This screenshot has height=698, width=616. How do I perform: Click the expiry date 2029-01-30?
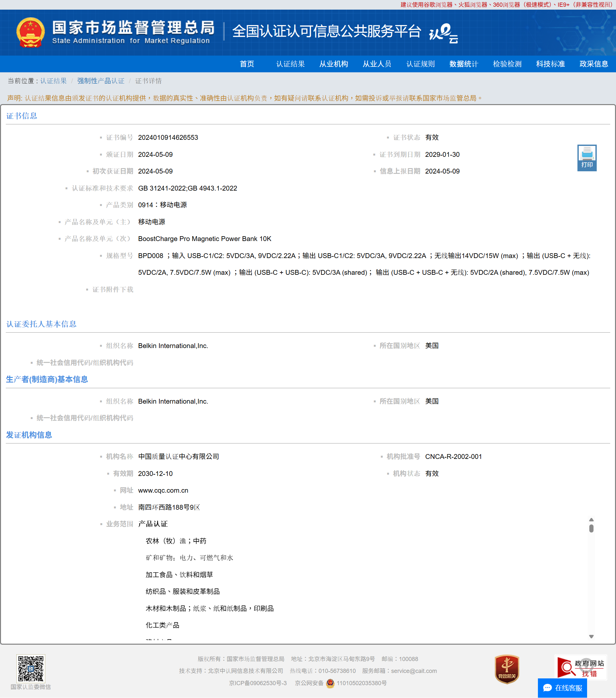point(442,154)
